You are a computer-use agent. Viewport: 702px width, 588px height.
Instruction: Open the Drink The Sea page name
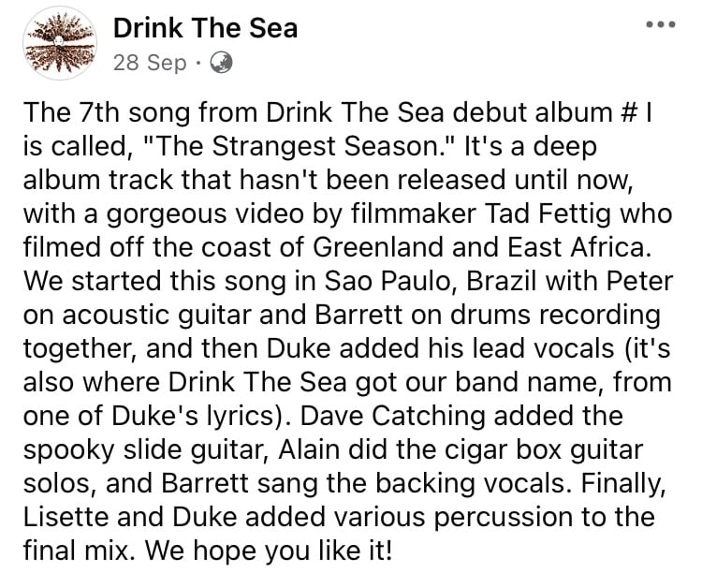point(205,28)
